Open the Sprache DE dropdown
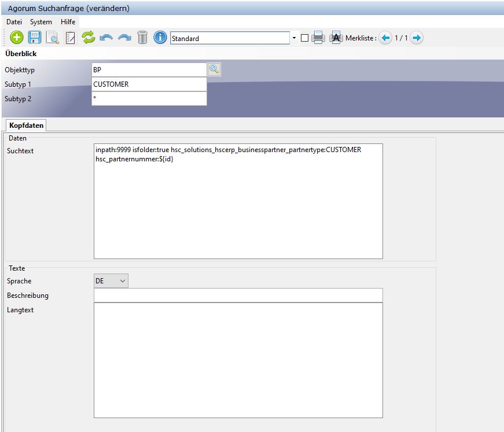This screenshot has width=504, height=432. point(111,281)
